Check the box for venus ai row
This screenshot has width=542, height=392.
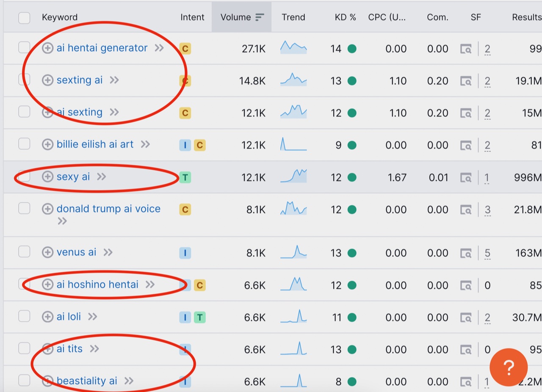coord(24,252)
